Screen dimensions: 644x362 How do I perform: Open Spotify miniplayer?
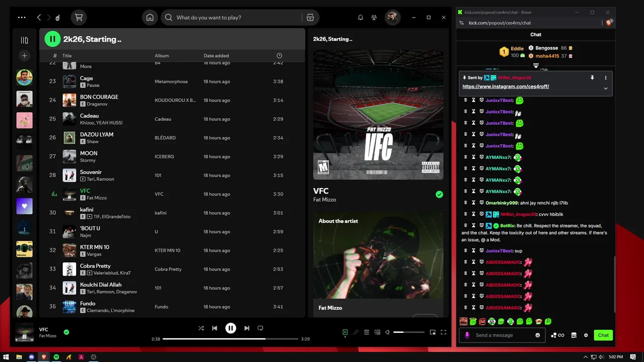[x=433, y=332]
